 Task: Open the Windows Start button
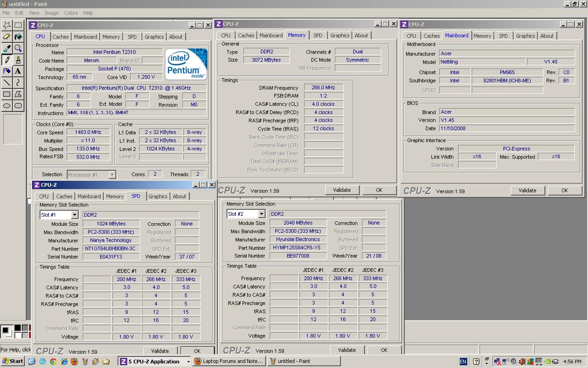13,362
